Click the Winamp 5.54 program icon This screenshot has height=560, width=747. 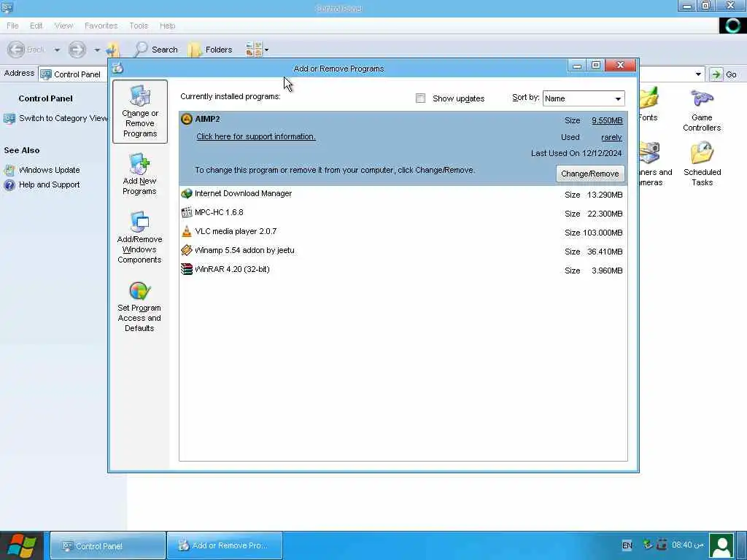[x=187, y=251]
